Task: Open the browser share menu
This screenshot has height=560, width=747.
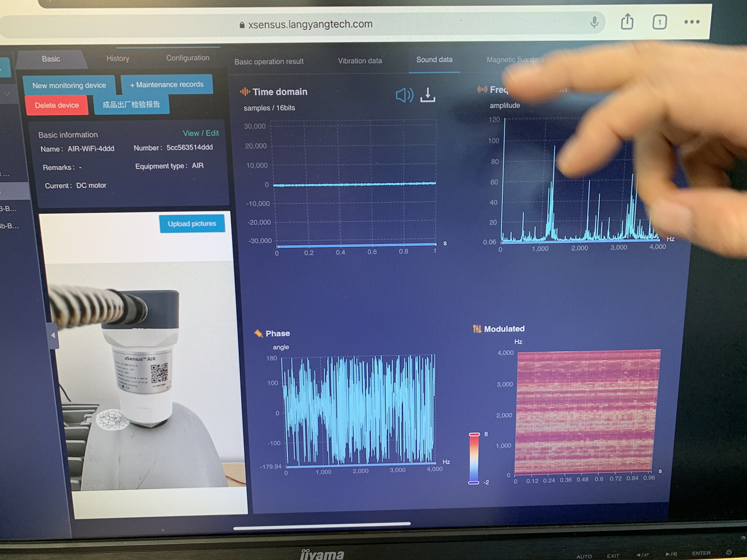Action: point(627,22)
